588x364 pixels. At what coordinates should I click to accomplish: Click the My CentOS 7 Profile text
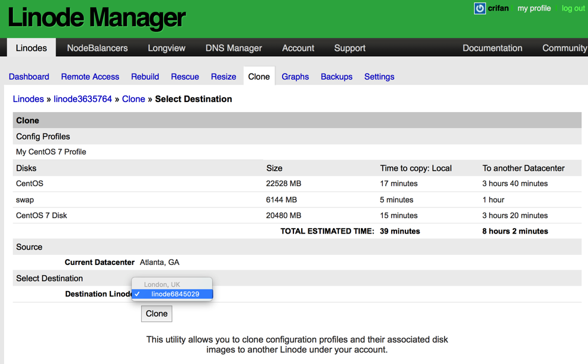51,152
